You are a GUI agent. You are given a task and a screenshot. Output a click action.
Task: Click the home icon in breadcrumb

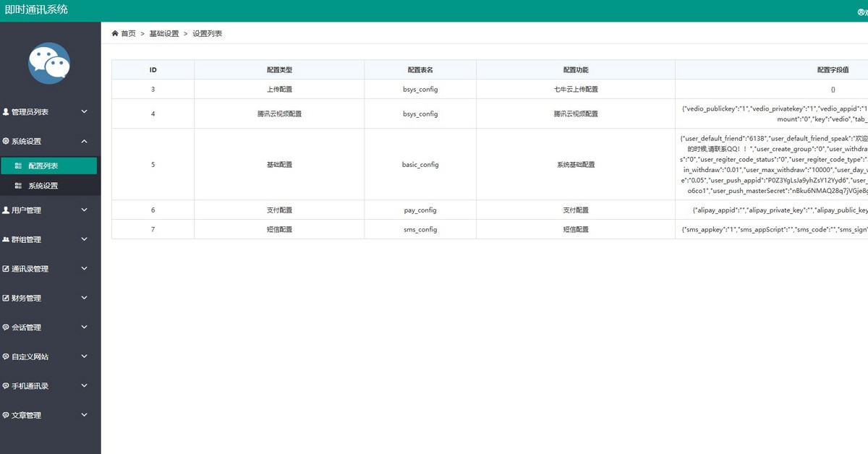[x=115, y=33]
